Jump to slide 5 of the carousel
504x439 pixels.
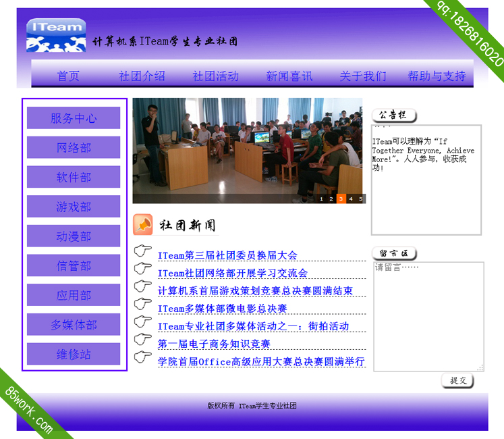point(361,199)
